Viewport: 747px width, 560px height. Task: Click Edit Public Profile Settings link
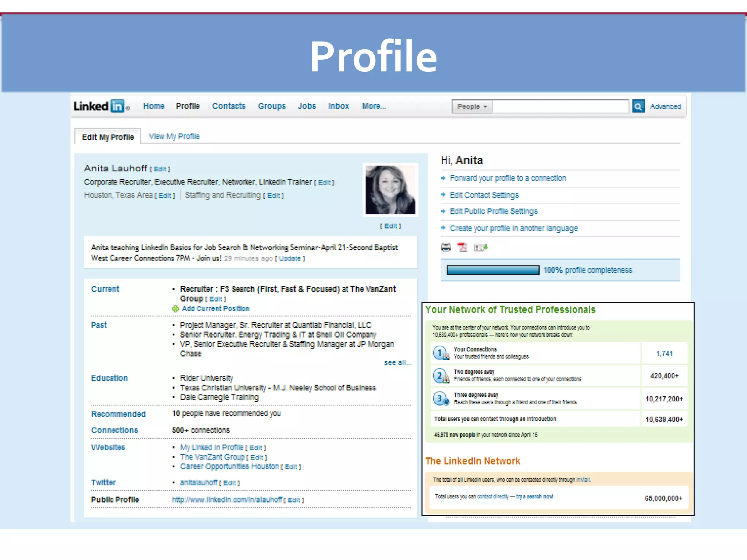tap(493, 211)
